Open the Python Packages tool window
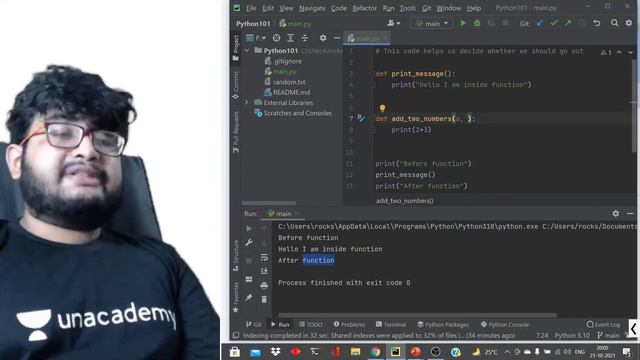 pyautogui.click(x=443, y=324)
